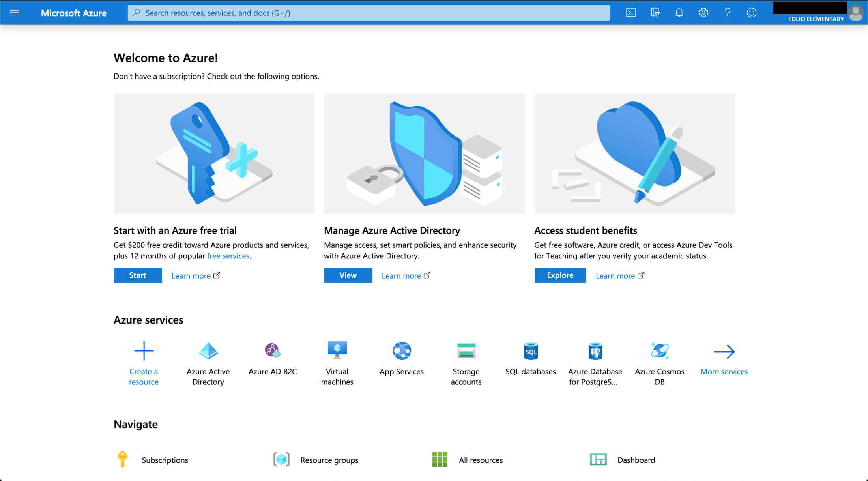
Task: Open Cloud Shell from the top bar
Action: (631, 12)
